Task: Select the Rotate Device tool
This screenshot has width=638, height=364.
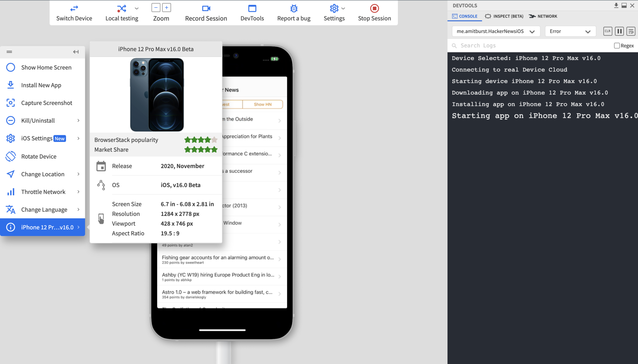Action: (39, 156)
